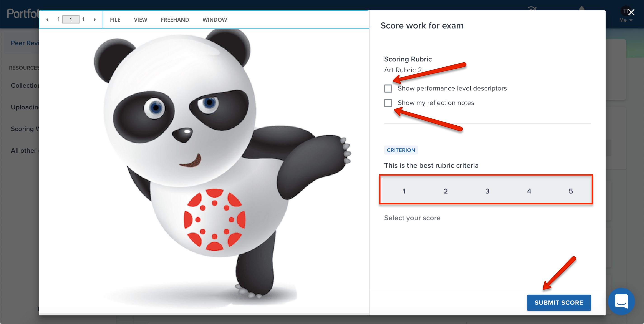Click the Peer Review link
The image size is (644, 324).
pyautogui.click(x=25, y=43)
